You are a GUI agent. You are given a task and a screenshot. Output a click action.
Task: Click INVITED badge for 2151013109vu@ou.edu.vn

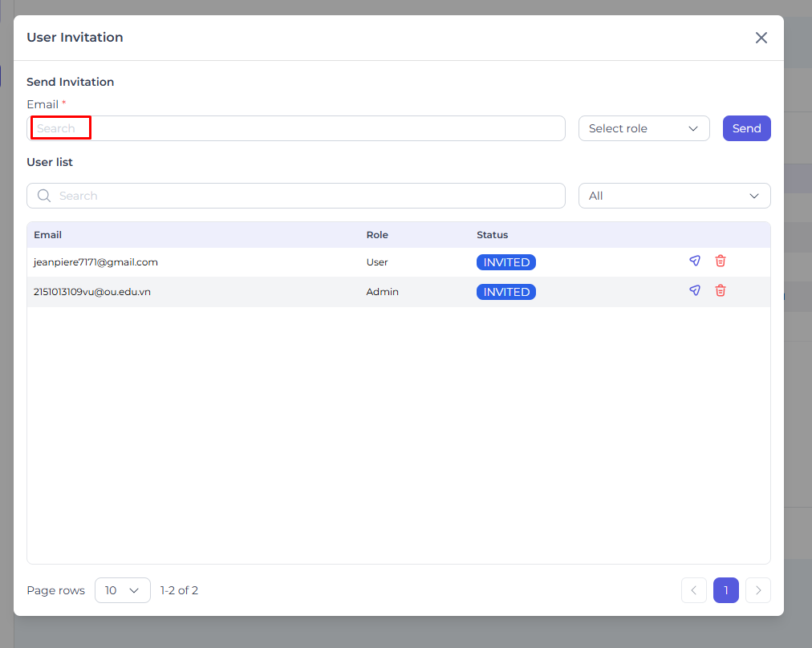click(506, 292)
